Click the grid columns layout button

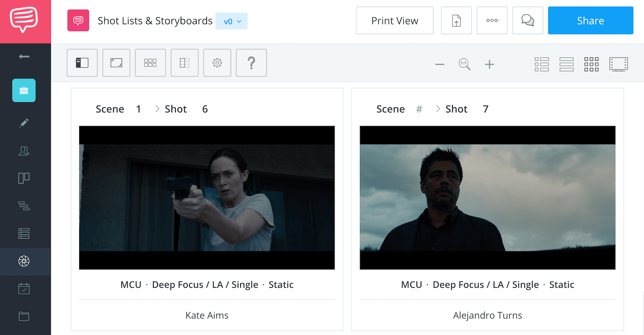click(150, 63)
